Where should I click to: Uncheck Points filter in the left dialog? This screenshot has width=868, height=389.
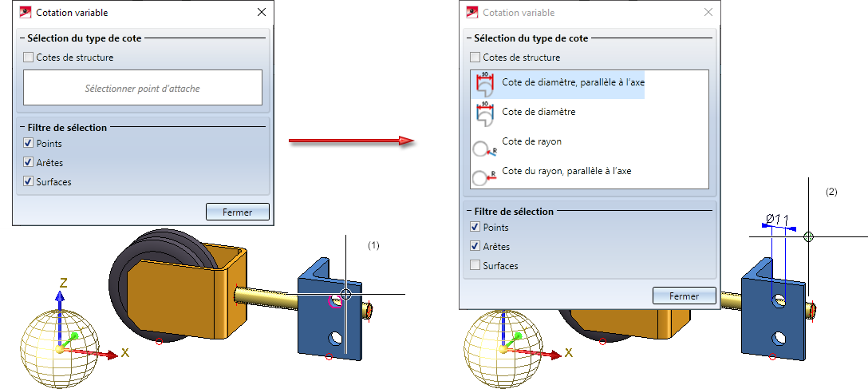click(28, 144)
